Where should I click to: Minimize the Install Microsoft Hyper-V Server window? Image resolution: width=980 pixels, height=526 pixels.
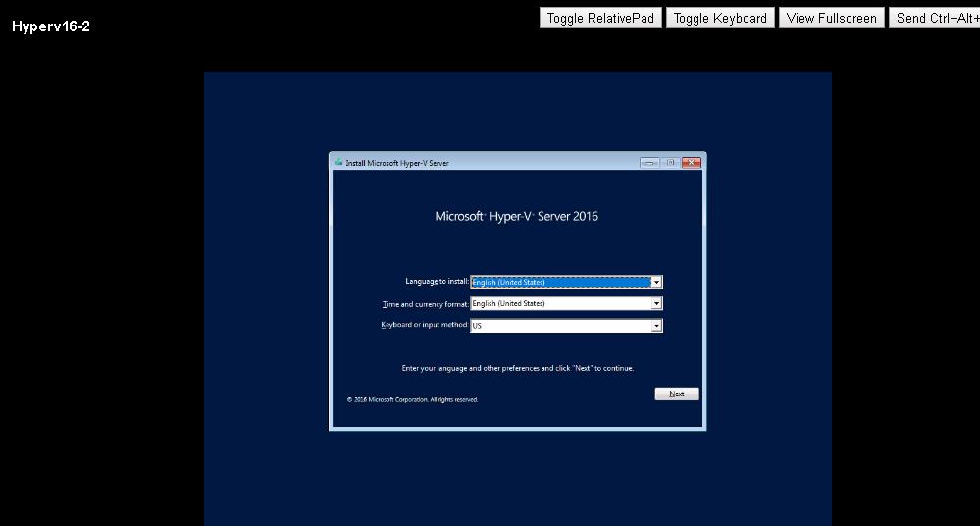coord(649,163)
